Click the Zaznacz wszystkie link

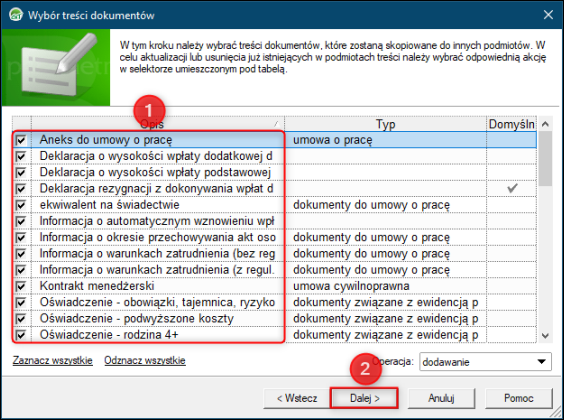(53, 360)
